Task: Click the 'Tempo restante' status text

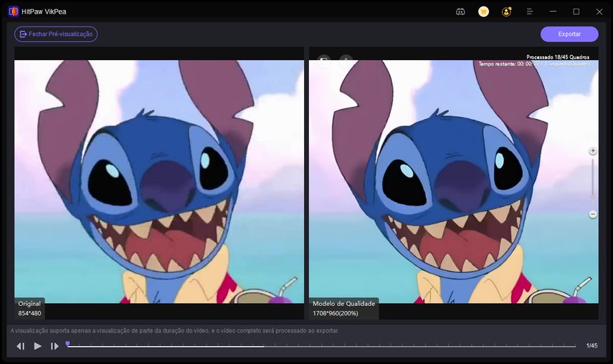Action: [533, 64]
